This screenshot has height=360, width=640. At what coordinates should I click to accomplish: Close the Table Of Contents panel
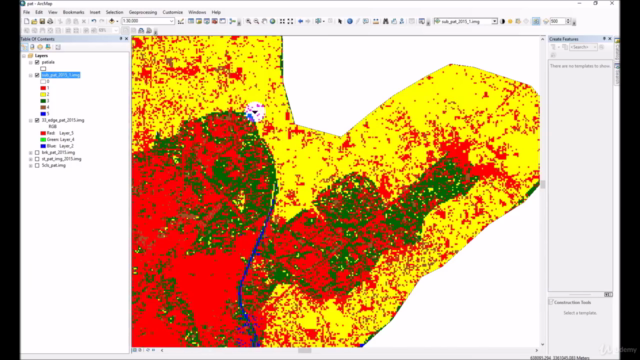[x=126, y=39]
